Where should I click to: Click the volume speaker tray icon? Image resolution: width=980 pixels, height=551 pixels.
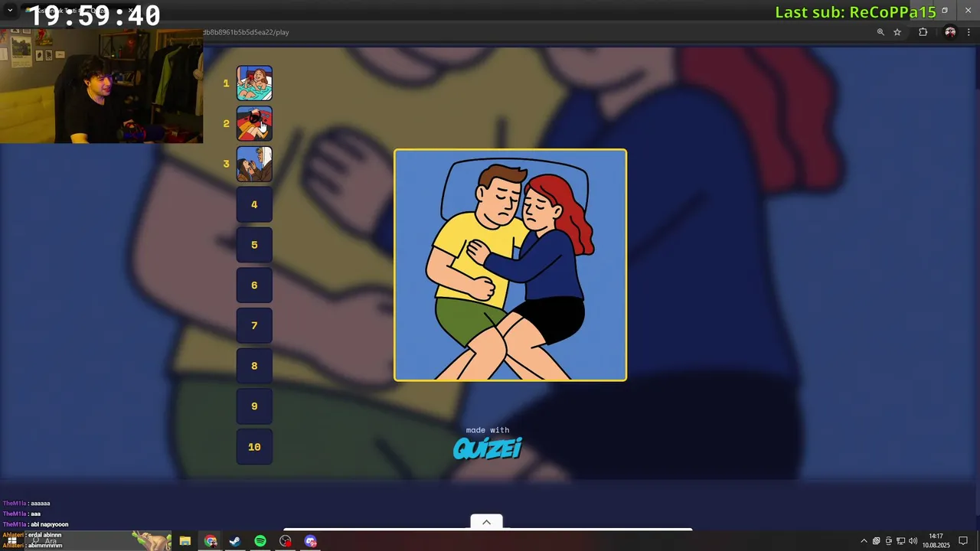(913, 541)
